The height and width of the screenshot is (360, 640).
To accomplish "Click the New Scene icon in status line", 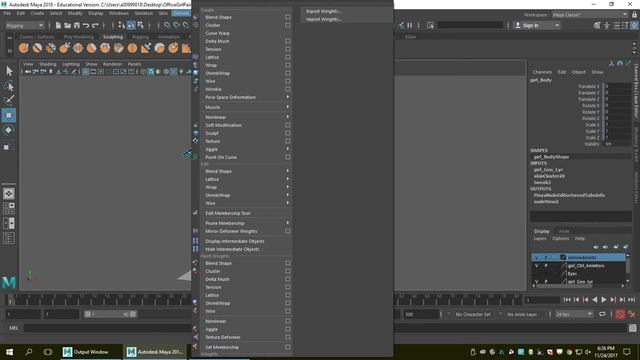I will 58,25.
